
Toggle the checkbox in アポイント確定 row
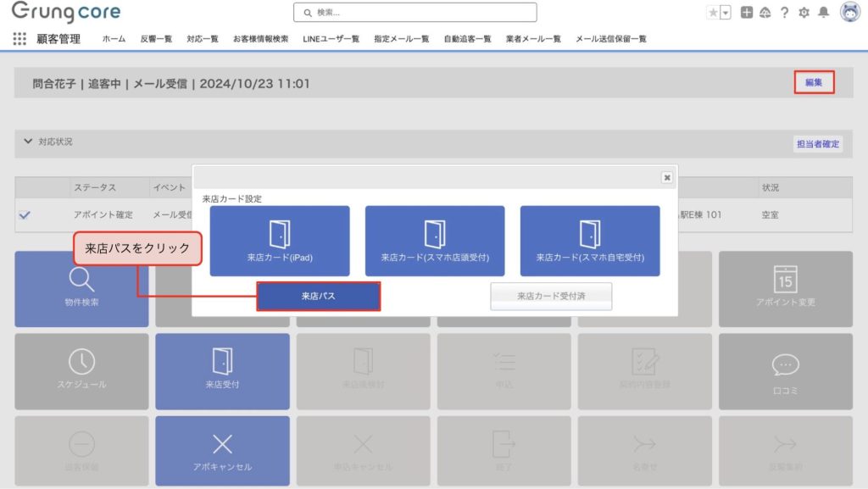25,215
